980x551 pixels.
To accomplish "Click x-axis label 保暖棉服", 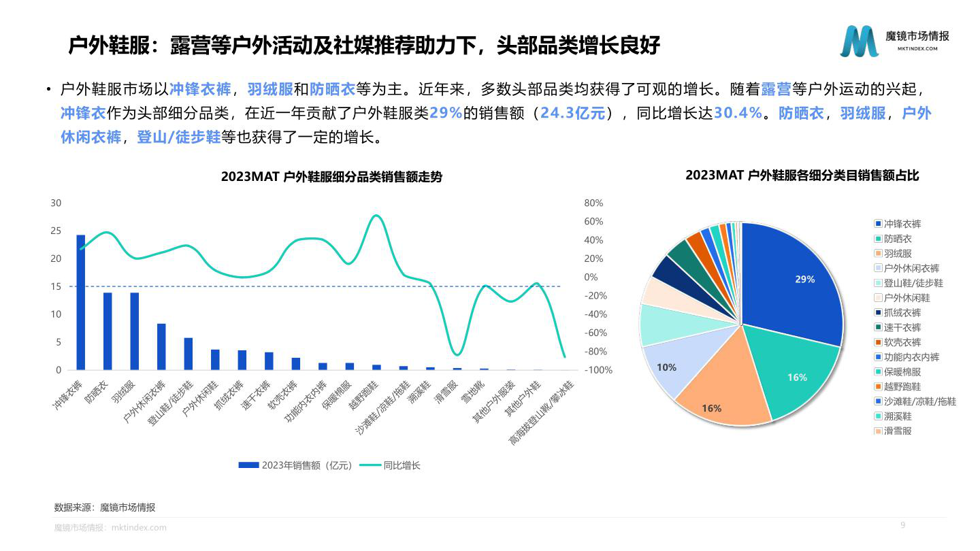I will pyautogui.click(x=338, y=395).
